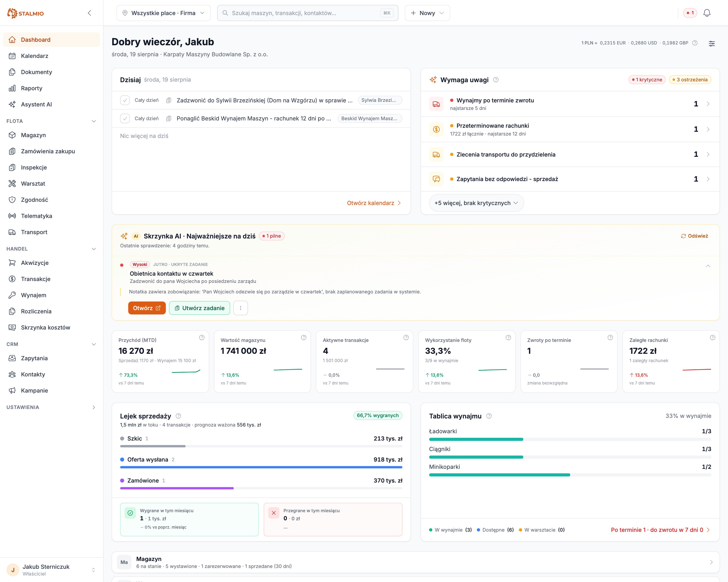Click the Aktywne transakcje info icon
Image resolution: width=728 pixels, height=582 pixels.
point(406,337)
